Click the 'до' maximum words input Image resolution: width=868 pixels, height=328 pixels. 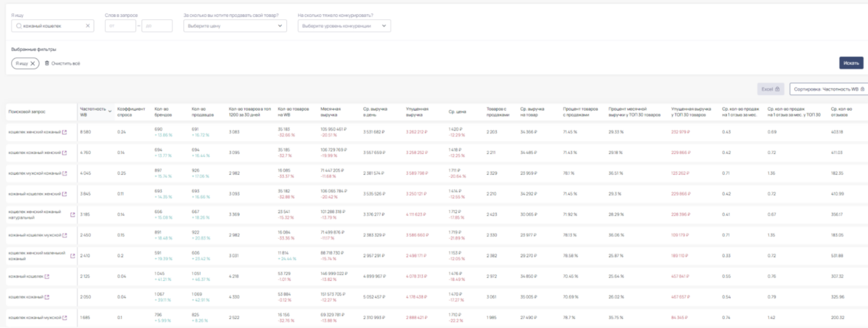156,27
